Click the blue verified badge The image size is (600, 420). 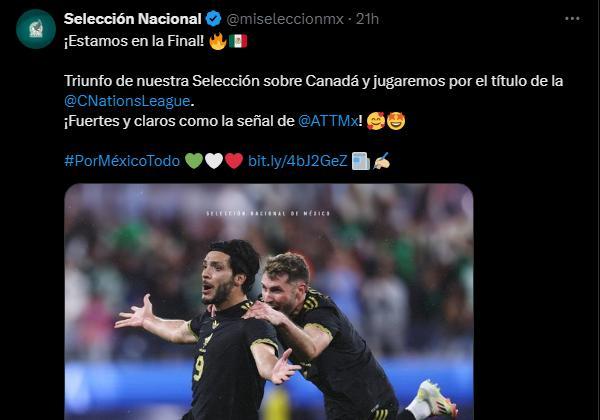[x=214, y=19]
